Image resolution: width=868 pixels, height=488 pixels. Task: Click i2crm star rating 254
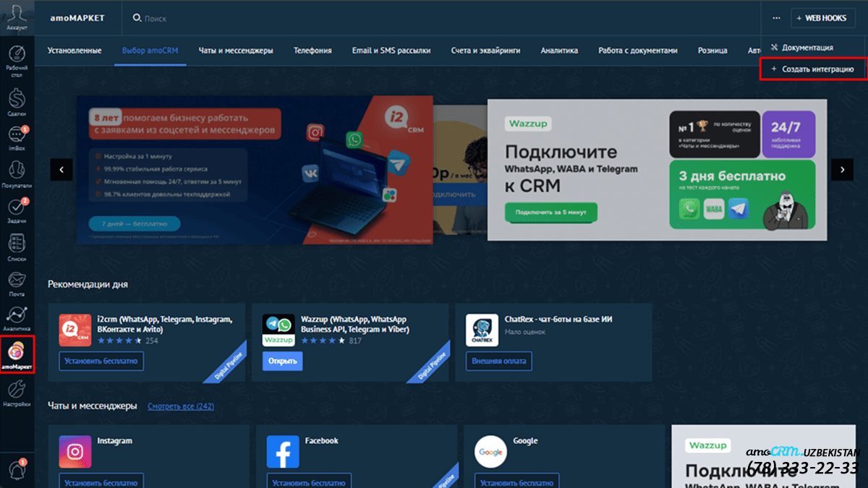pyautogui.click(x=128, y=341)
